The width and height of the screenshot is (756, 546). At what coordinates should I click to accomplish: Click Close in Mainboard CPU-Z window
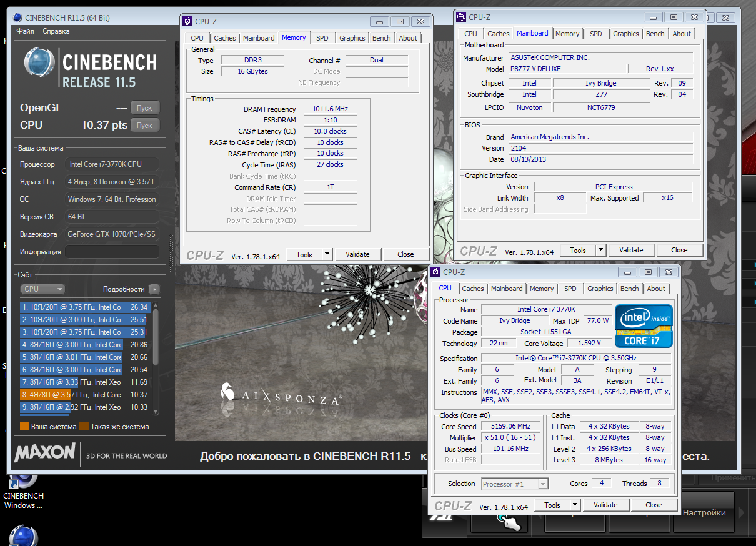(x=679, y=250)
